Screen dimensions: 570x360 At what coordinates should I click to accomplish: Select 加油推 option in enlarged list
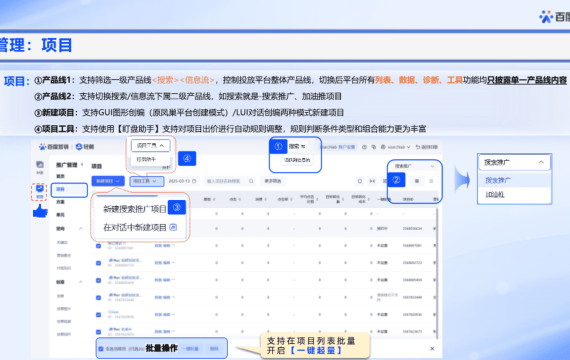[x=514, y=195]
